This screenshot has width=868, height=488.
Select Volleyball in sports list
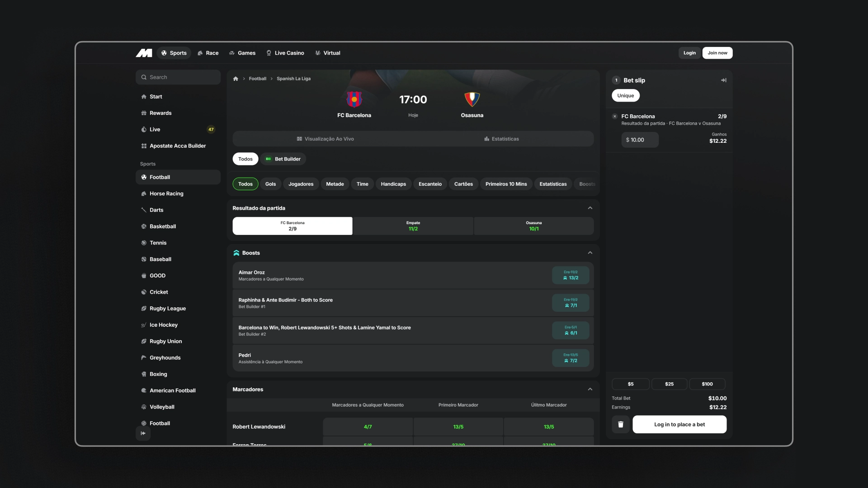click(x=178, y=407)
